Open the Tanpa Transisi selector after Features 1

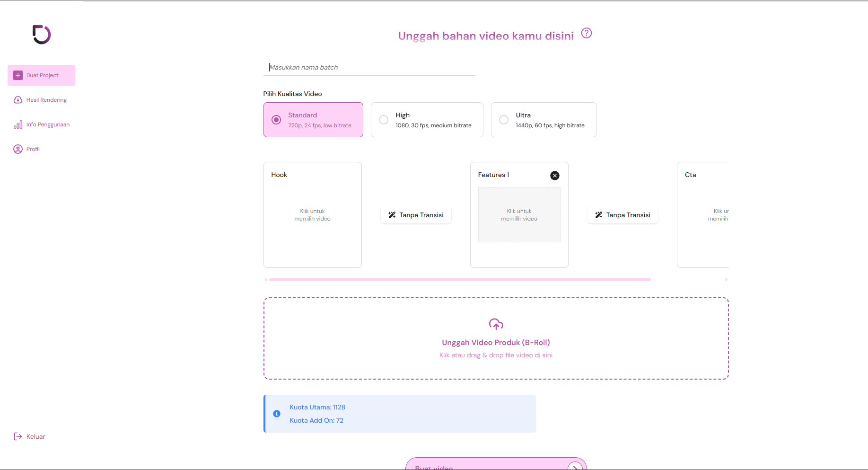(623, 215)
